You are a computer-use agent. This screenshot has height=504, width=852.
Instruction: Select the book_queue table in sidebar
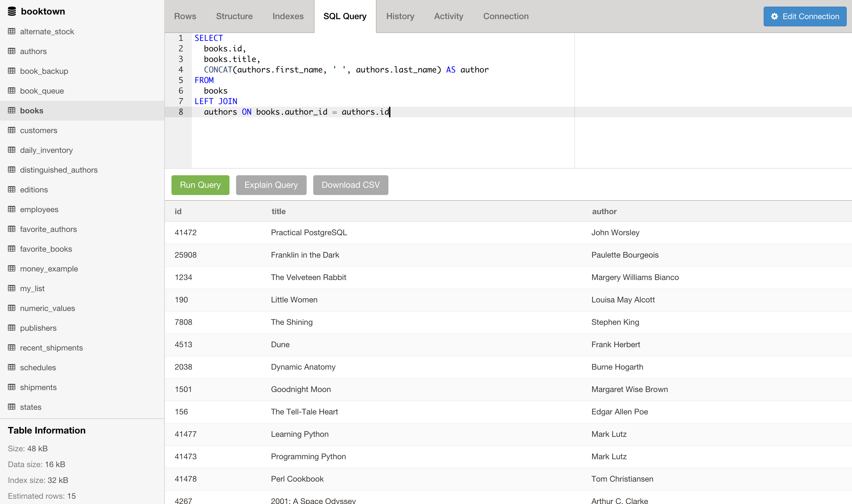pyautogui.click(x=42, y=91)
